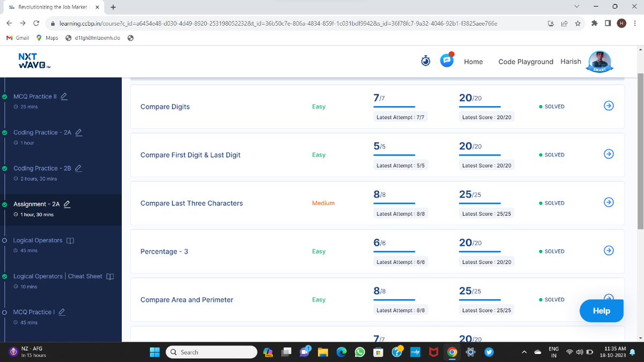Viewport: 644px width, 362px height.
Task: Click pencil icon beside Assignment - 2A
Action: 67,204
